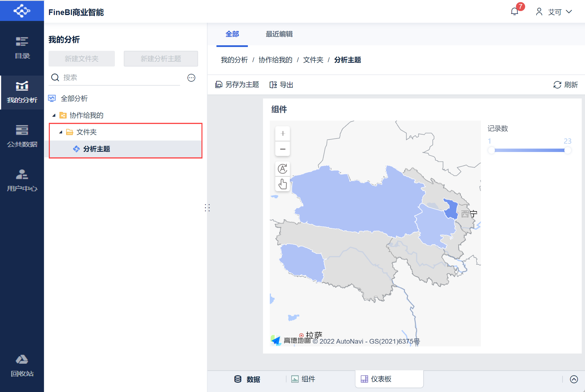The height and width of the screenshot is (392, 585).
Task: Collapse the 协作给我的 tree node
Action: (x=54, y=115)
